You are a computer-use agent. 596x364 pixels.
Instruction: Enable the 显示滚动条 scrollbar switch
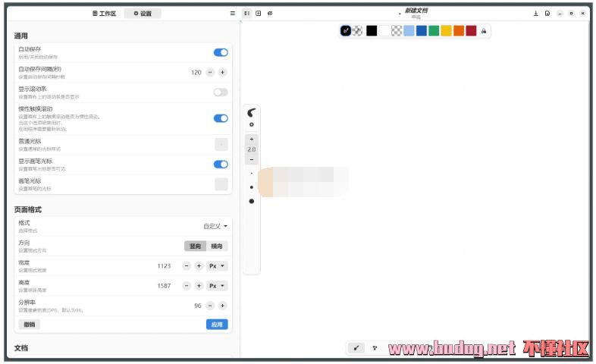tap(221, 92)
